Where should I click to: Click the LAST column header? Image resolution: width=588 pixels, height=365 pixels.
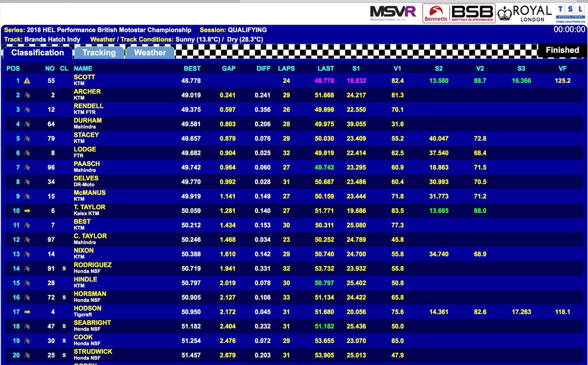[x=325, y=69]
